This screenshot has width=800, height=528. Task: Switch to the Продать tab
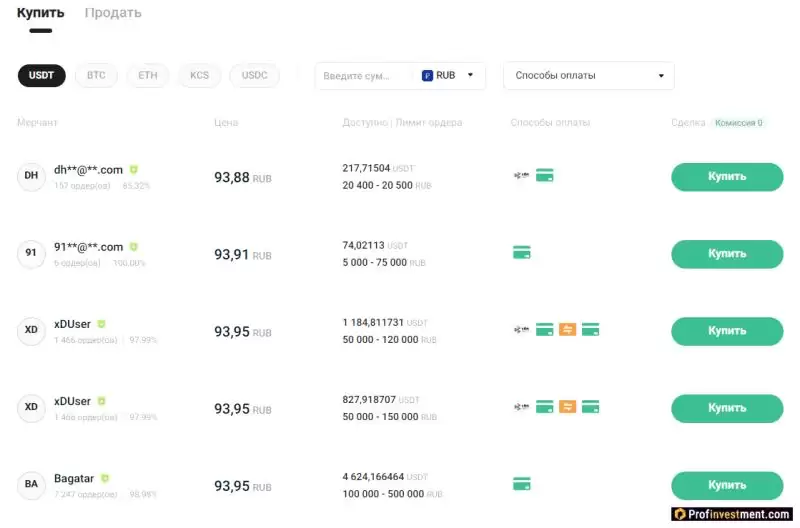tap(113, 14)
